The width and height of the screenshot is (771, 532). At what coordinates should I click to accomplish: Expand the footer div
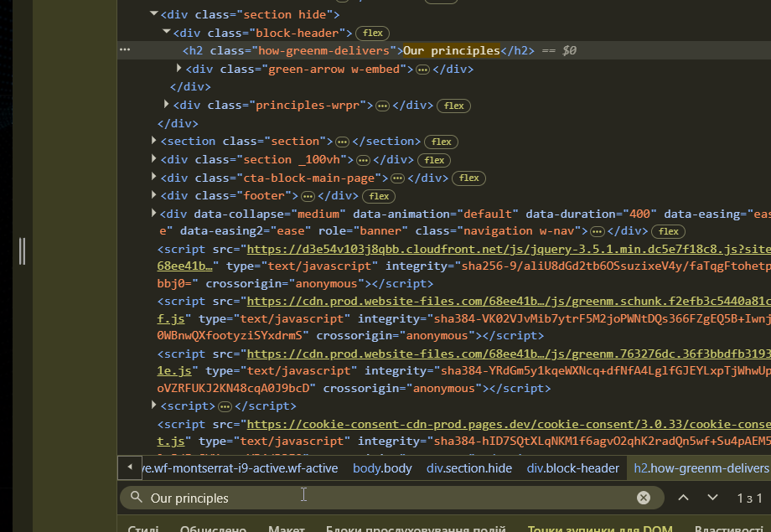click(154, 194)
